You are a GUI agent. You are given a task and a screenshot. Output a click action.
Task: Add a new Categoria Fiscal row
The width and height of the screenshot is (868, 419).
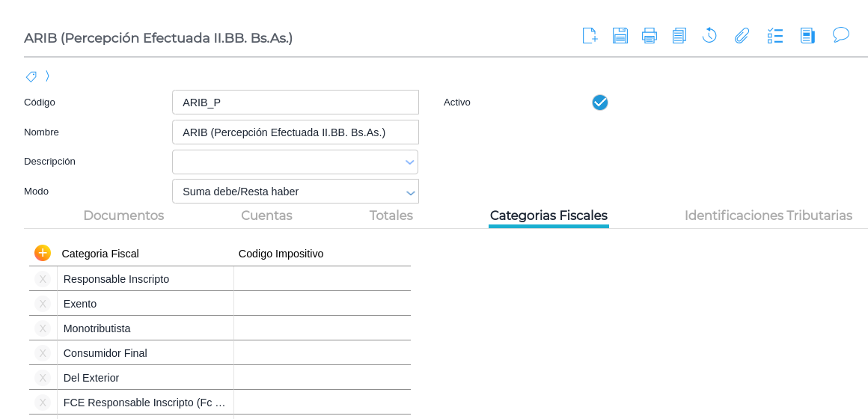(43, 253)
